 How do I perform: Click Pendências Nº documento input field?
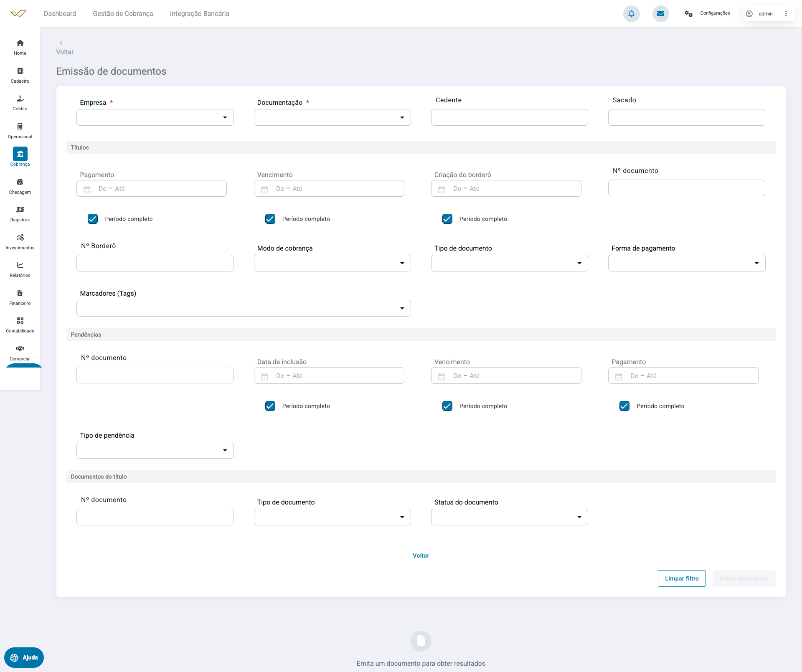point(155,375)
